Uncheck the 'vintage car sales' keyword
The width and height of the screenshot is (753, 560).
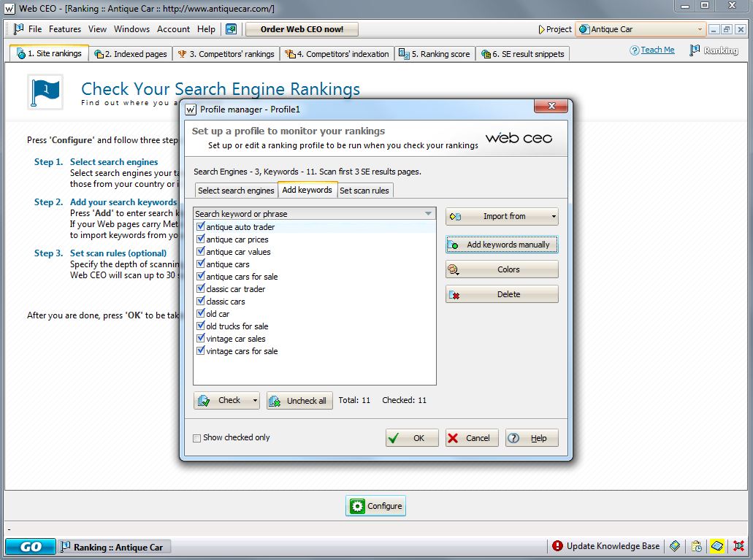(x=201, y=339)
